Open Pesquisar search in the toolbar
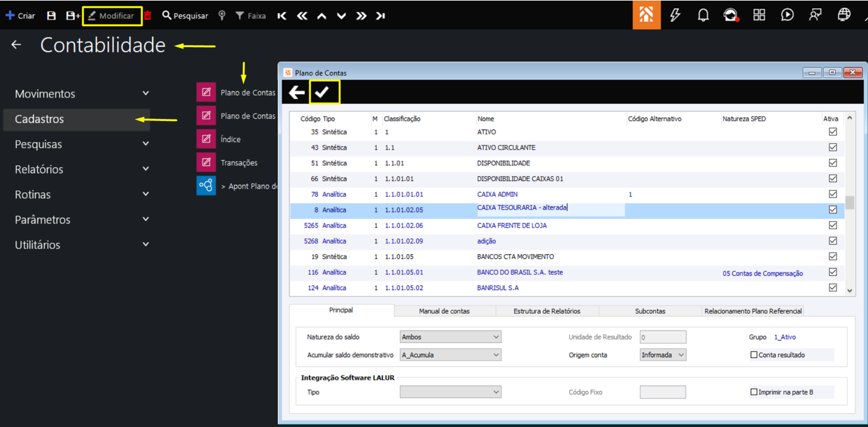The image size is (868, 427). [x=185, y=16]
